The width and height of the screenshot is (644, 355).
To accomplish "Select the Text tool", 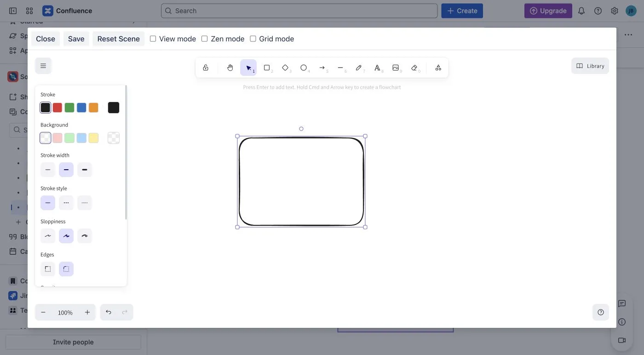I will click(377, 68).
